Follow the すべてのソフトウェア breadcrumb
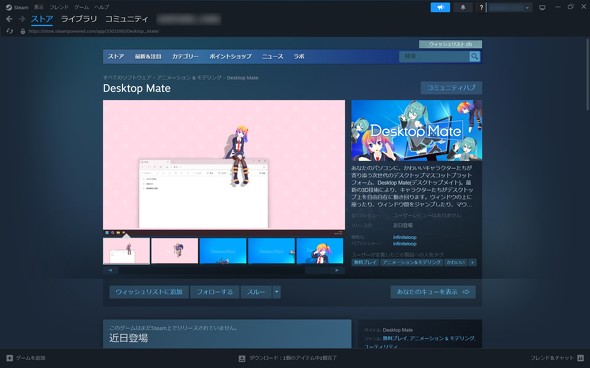 point(127,78)
